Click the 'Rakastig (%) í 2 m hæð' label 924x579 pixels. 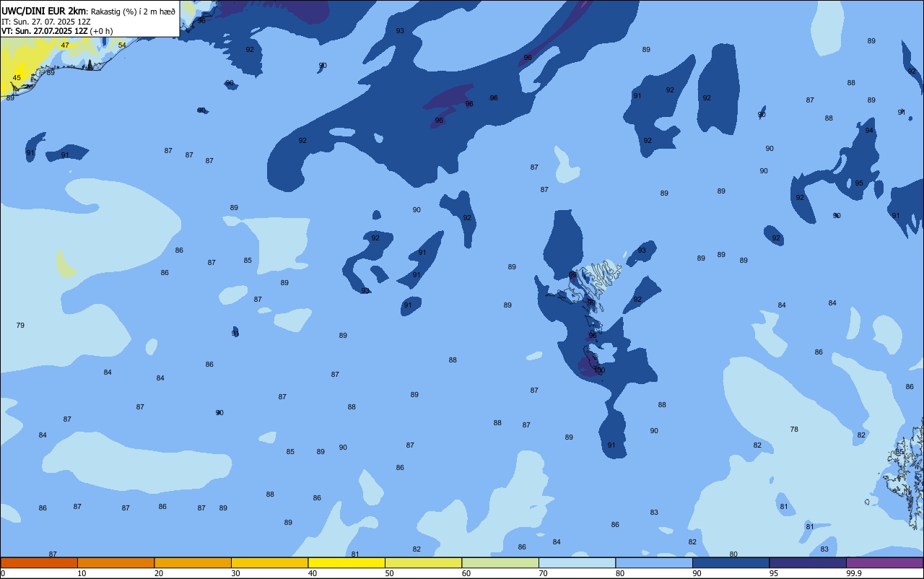click(133, 11)
